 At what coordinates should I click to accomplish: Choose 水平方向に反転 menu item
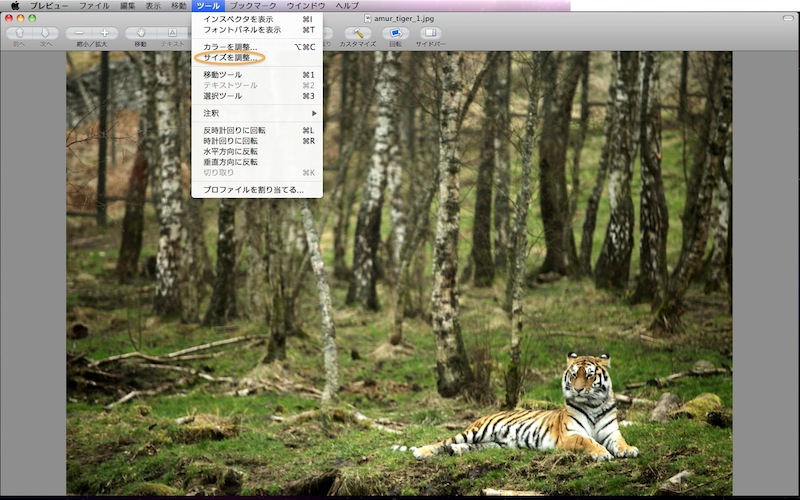click(x=257, y=152)
